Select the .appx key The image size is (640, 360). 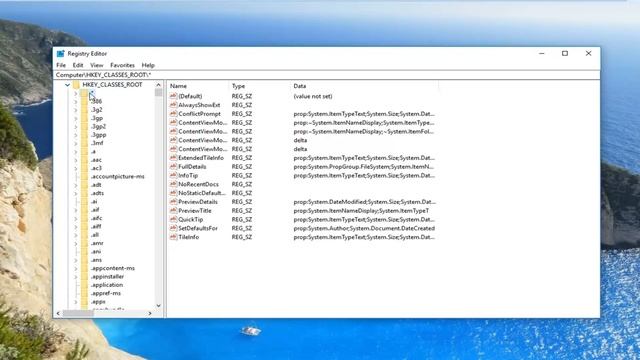[x=98, y=302]
